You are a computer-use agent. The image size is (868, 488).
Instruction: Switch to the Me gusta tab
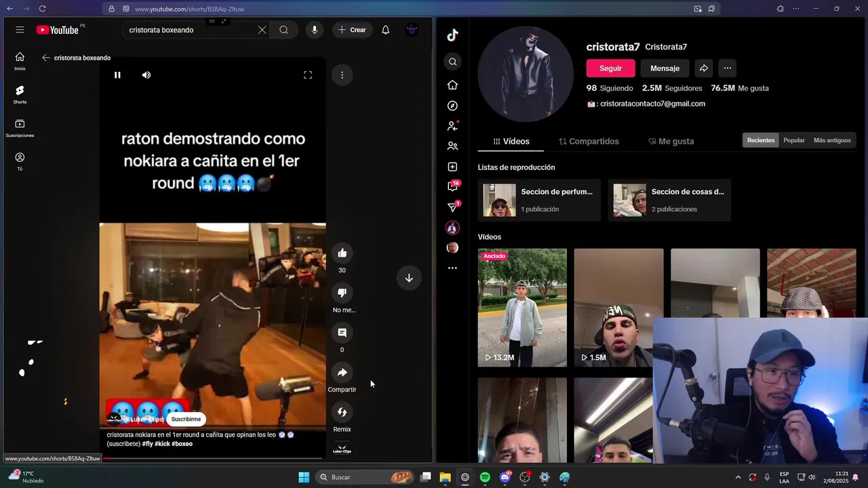point(671,141)
